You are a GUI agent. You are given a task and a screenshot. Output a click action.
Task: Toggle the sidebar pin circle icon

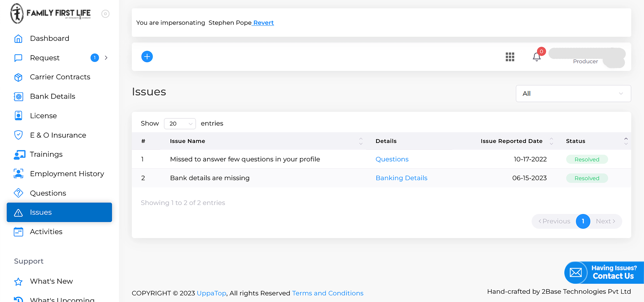click(x=105, y=14)
